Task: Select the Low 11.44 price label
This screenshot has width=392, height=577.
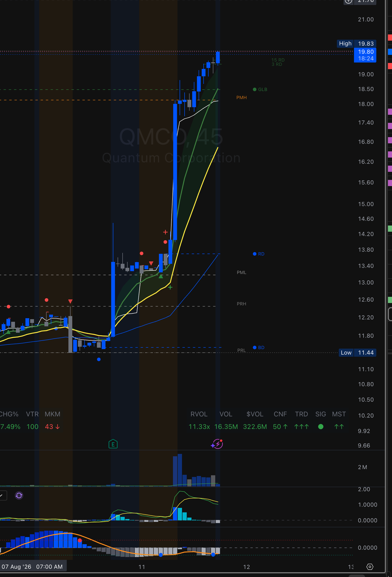Action: pos(357,353)
